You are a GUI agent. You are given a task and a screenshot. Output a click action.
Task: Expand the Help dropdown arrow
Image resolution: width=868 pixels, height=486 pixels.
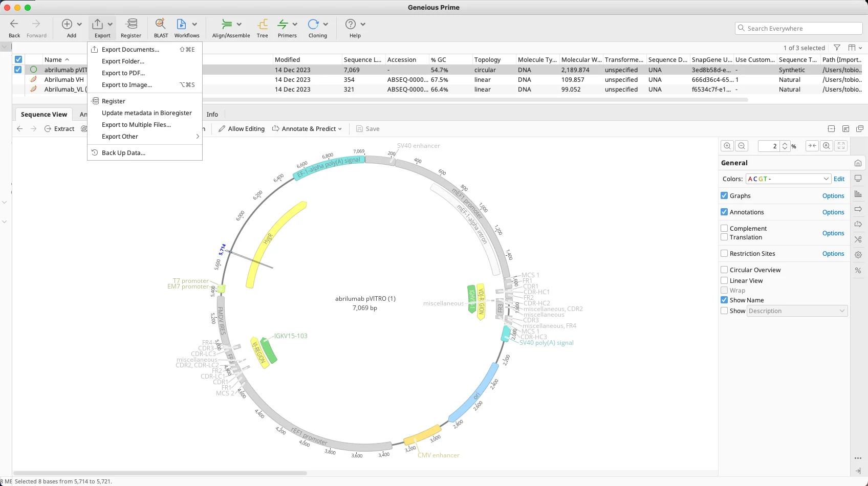click(363, 24)
